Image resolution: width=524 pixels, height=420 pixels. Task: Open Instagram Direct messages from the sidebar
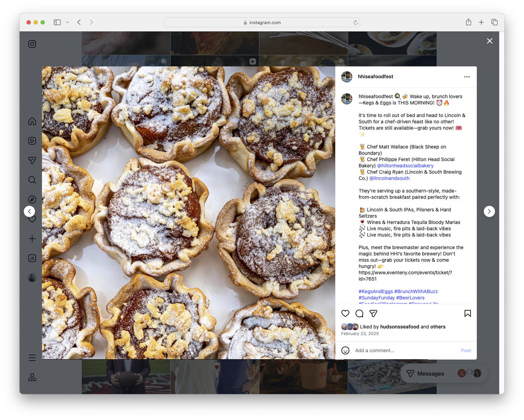point(32,160)
